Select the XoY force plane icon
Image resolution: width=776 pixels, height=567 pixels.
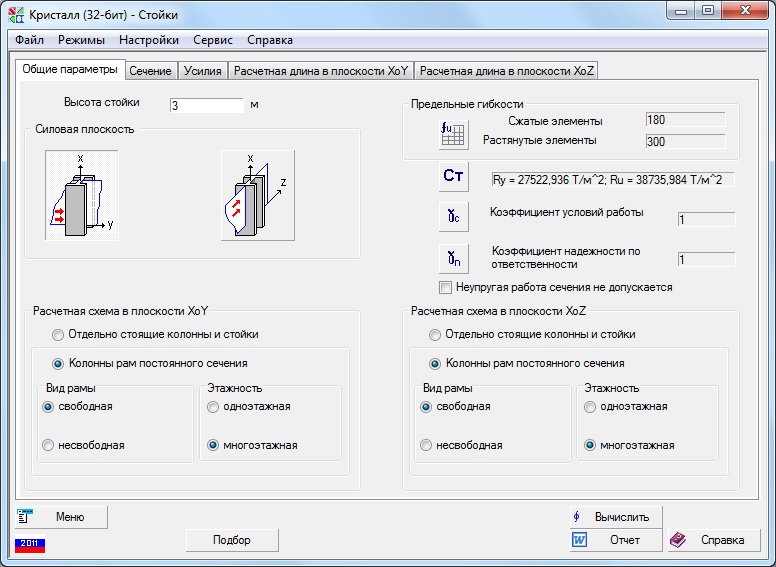(81, 195)
